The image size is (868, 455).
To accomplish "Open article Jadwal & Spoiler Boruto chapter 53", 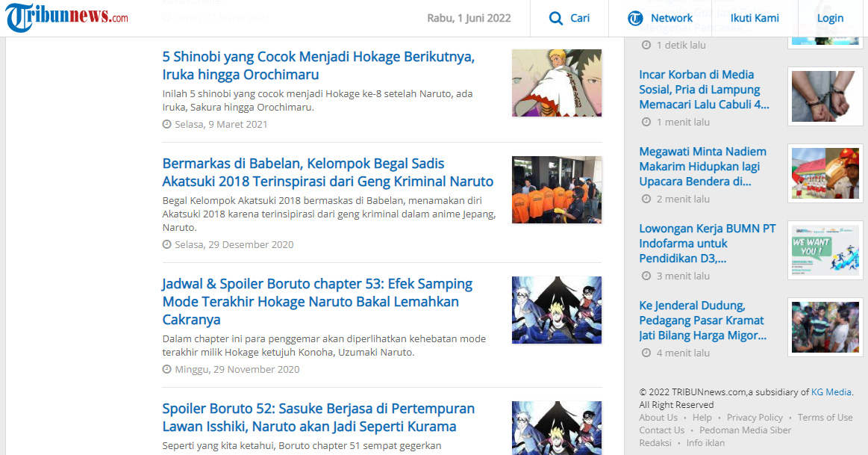I will click(x=317, y=302).
